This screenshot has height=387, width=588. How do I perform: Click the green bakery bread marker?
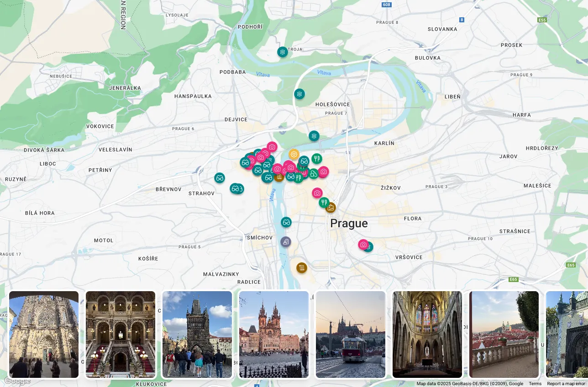click(x=314, y=173)
